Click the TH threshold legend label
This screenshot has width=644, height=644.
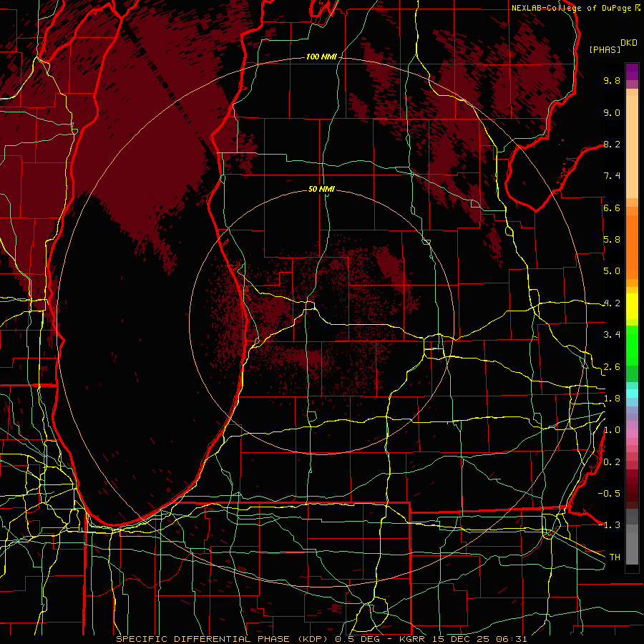click(615, 557)
